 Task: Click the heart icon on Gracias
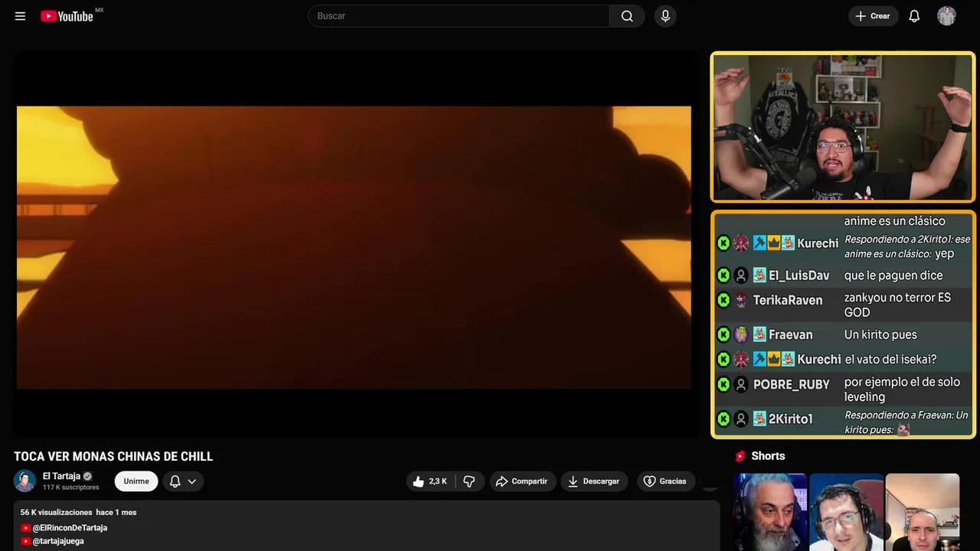649,481
